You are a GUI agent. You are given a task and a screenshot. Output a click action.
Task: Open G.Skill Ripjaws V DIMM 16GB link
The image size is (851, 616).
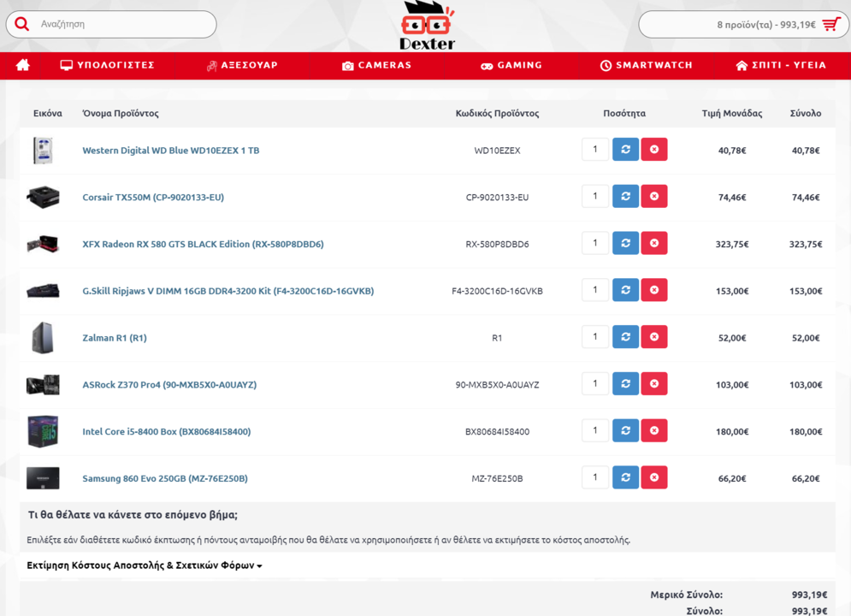pos(228,291)
